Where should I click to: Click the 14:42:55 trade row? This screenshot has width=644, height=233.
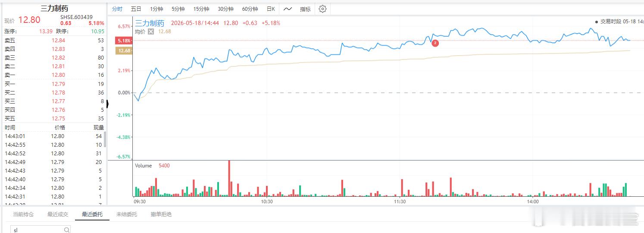[x=53, y=145]
